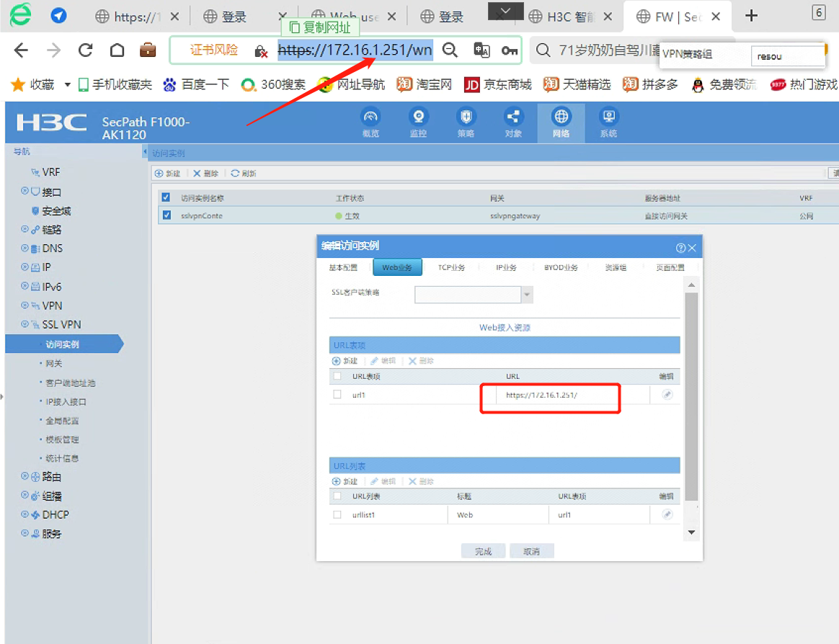Click the dialog scrollbar up arrow
The image size is (839, 644).
click(691, 285)
